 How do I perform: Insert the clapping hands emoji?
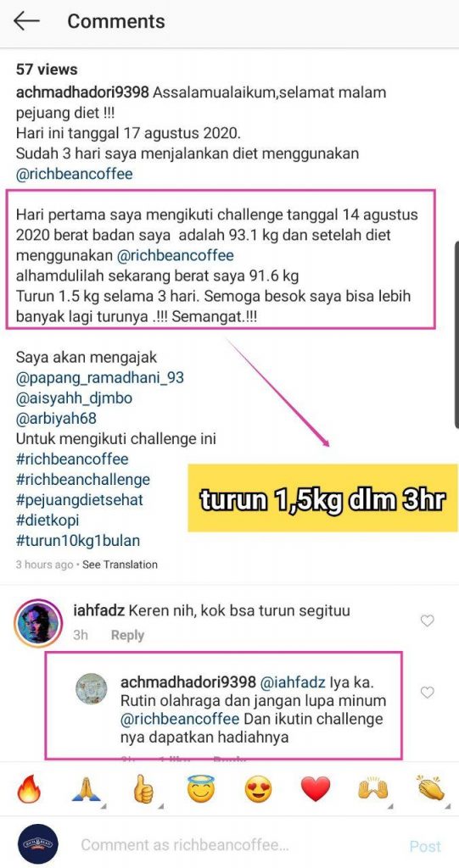pos(431,788)
